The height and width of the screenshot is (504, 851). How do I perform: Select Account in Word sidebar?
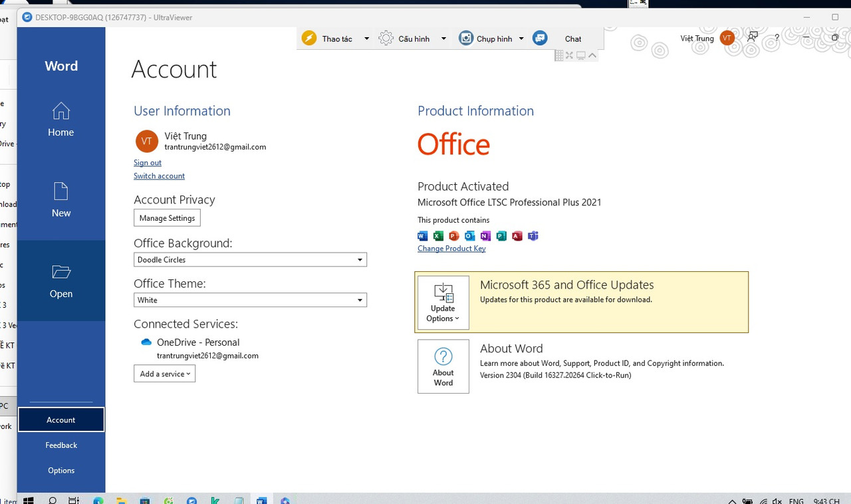(61, 420)
